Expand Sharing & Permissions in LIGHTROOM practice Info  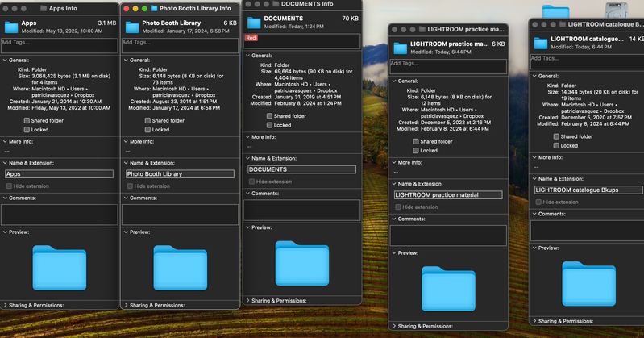(x=394, y=326)
